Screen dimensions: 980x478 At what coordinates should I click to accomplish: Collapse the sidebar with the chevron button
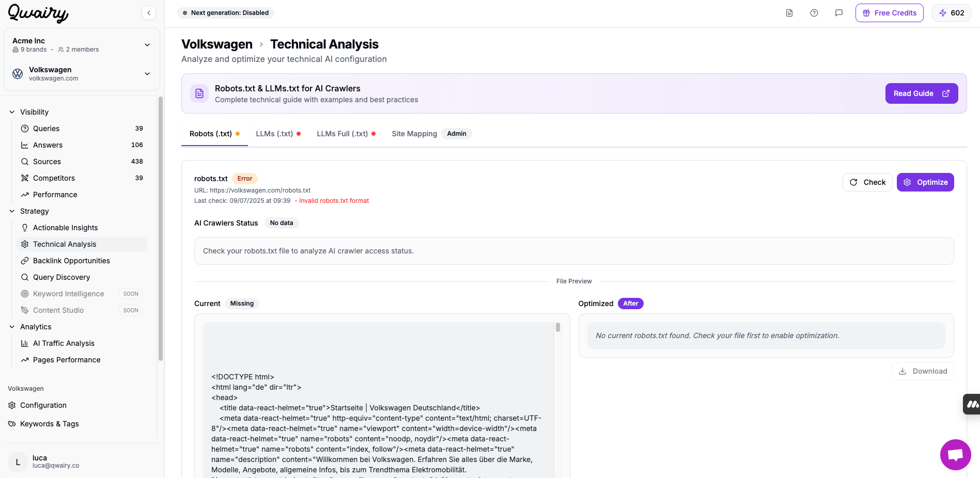click(149, 13)
